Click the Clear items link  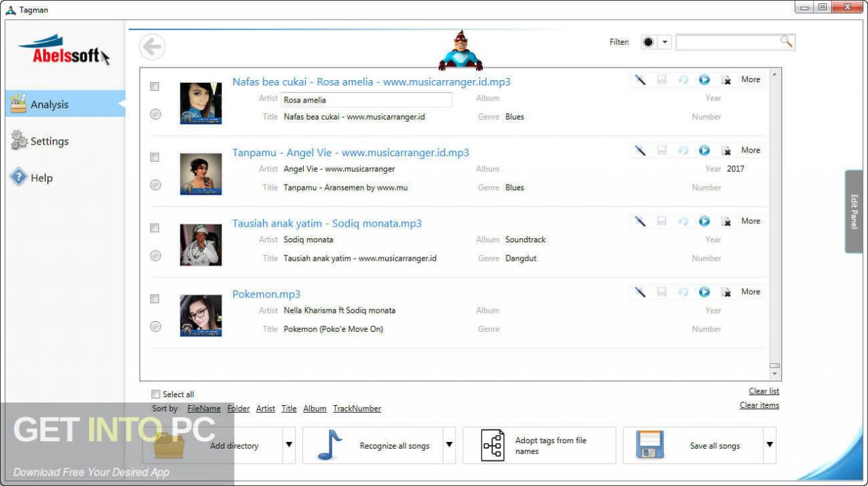(x=759, y=405)
